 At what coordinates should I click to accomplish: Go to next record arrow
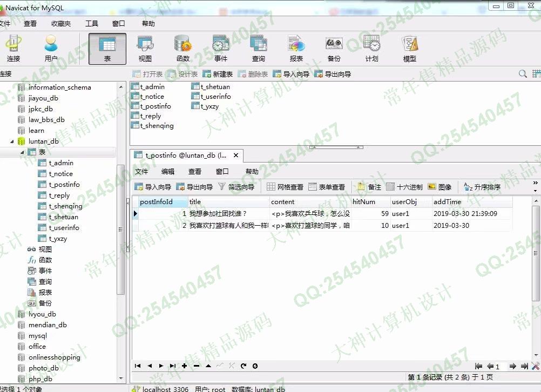pos(161,366)
